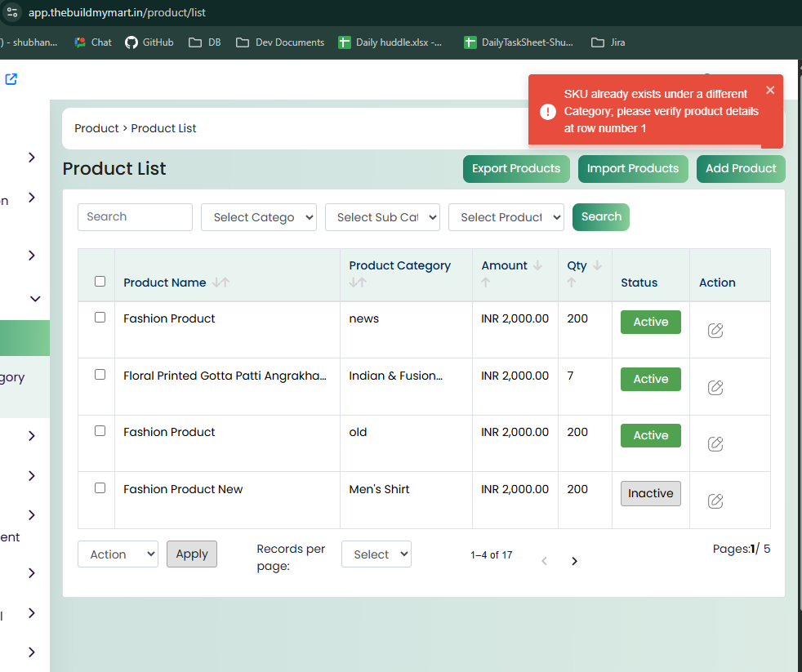
Task: Open the Jira bookmarks folder
Action: click(x=608, y=42)
